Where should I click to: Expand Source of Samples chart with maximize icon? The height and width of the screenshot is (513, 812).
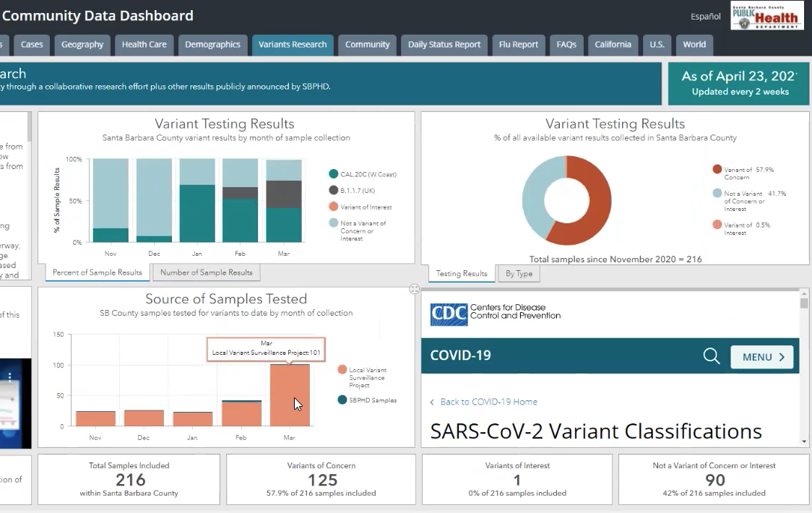[x=414, y=289]
